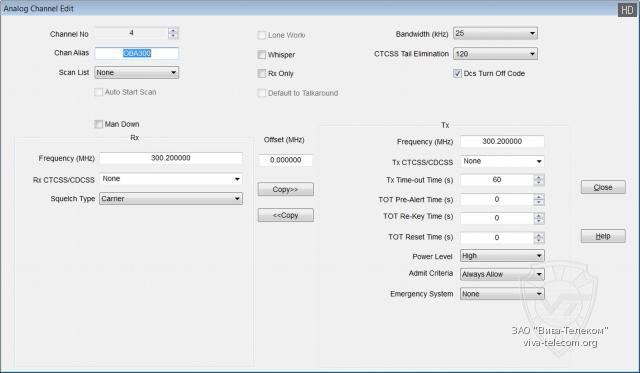Image resolution: width=640 pixels, height=373 pixels.
Task: Increase the Channel No spinner value
Action: pos(173,31)
